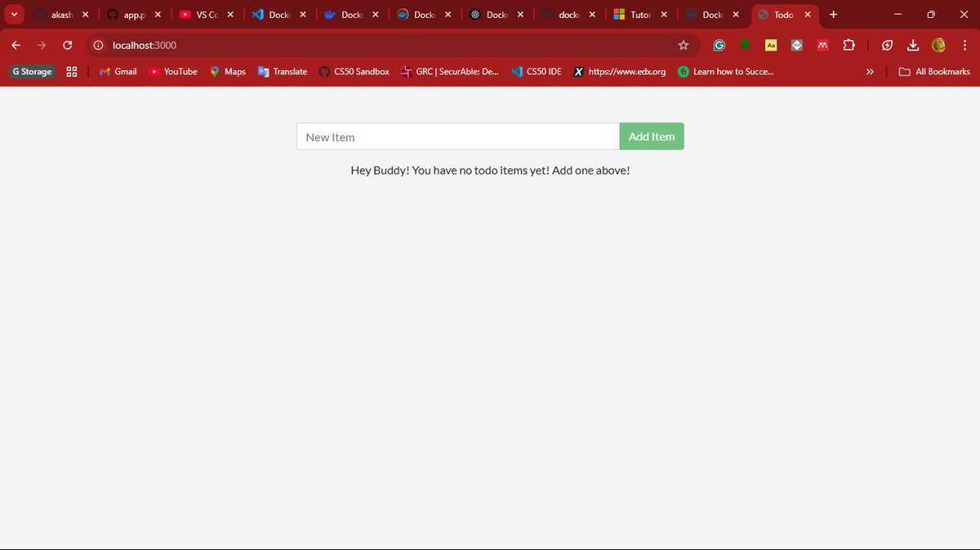Image resolution: width=980 pixels, height=550 pixels.
Task: Go forward to the next page
Action: coord(42,45)
